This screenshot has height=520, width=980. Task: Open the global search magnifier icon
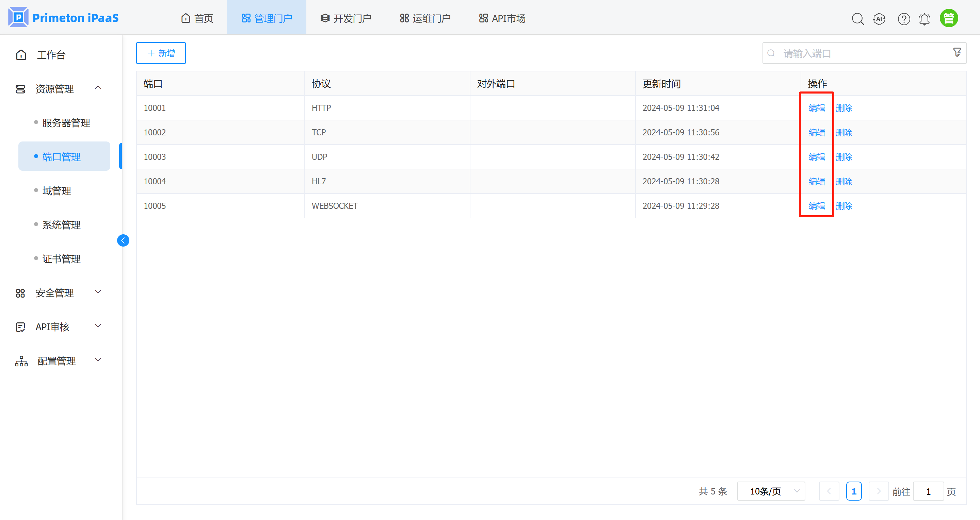coord(858,18)
